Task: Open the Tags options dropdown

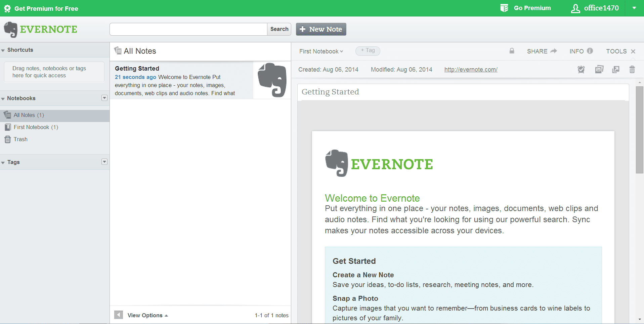Action: tap(104, 162)
